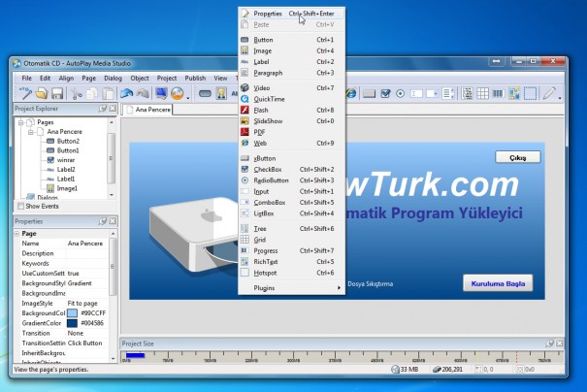Close the Properties panel
The image size is (587, 392).
[113, 221]
